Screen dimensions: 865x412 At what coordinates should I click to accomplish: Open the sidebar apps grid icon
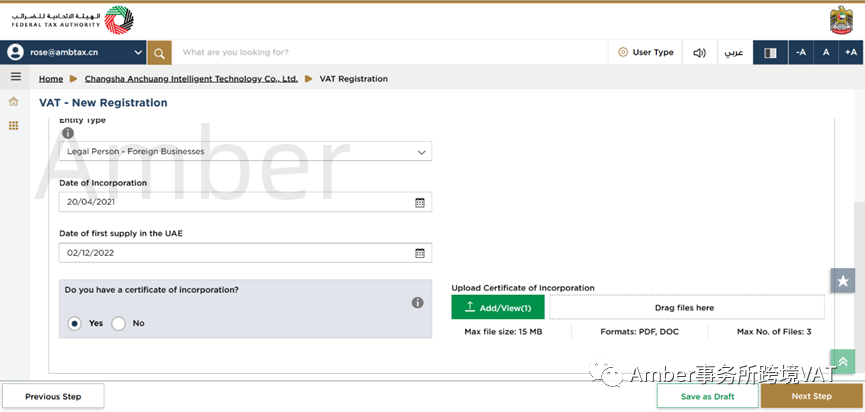pyautogui.click(x=14, y=126)
